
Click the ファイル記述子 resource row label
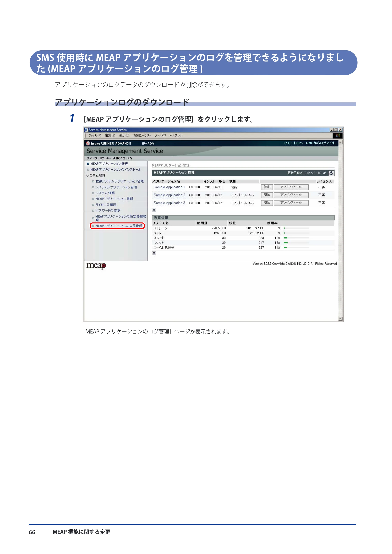point(164,248)
